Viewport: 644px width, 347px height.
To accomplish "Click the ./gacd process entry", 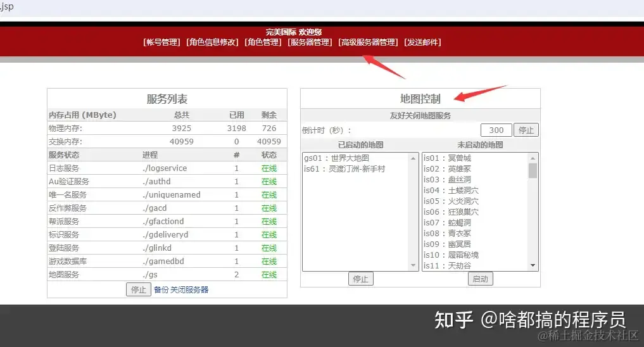I will coord(155,208).
